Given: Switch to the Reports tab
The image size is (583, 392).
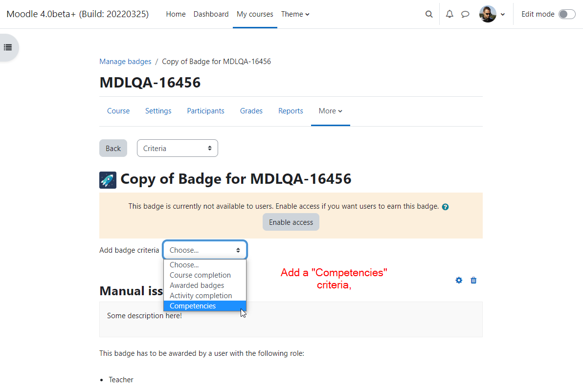Looking at the screenshot, I should click(x=291, y=111).
